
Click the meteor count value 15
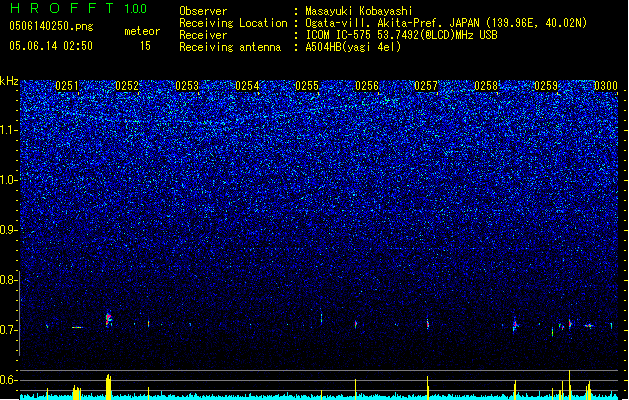point(145,46)
